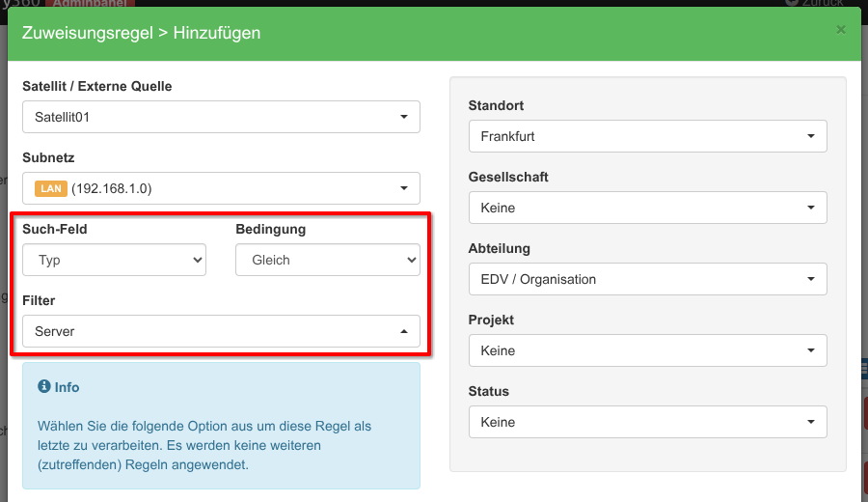Open the Abteilung dropdown showing EDV / Organisation
Screen dimensions: 868x502
[648, 279]
